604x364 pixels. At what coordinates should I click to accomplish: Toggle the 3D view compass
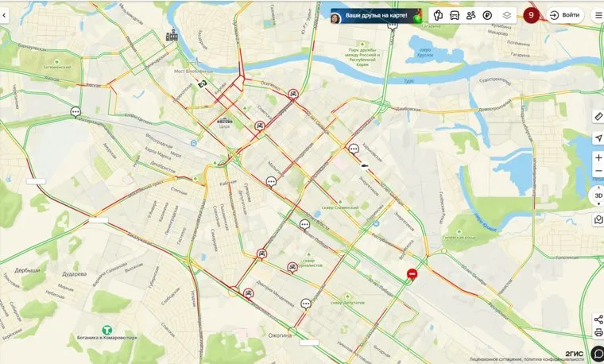point(598,196)
